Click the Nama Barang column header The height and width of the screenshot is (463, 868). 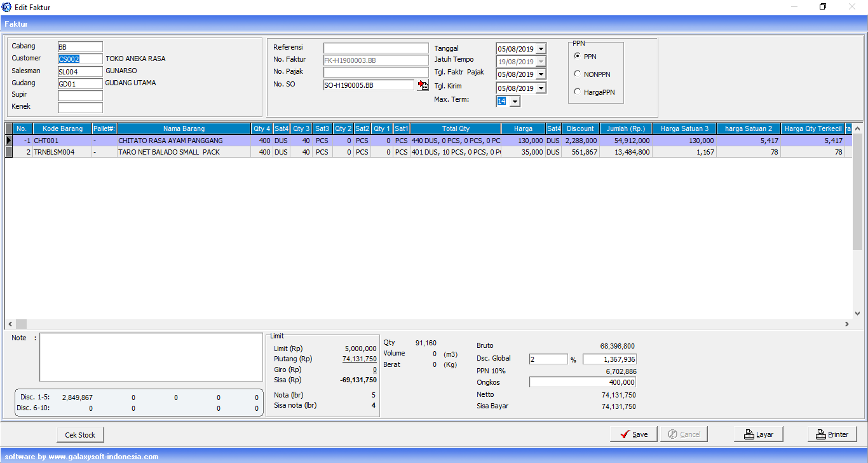click(184, 128)
